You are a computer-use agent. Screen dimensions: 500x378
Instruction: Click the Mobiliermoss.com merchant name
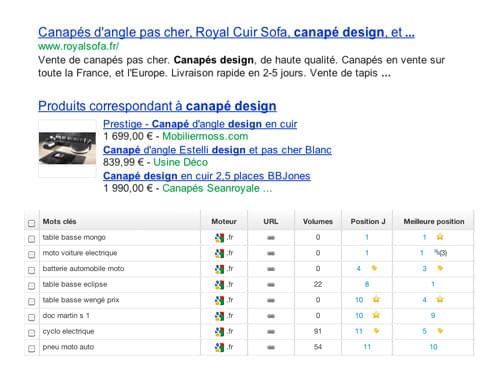tap(205, 136)
